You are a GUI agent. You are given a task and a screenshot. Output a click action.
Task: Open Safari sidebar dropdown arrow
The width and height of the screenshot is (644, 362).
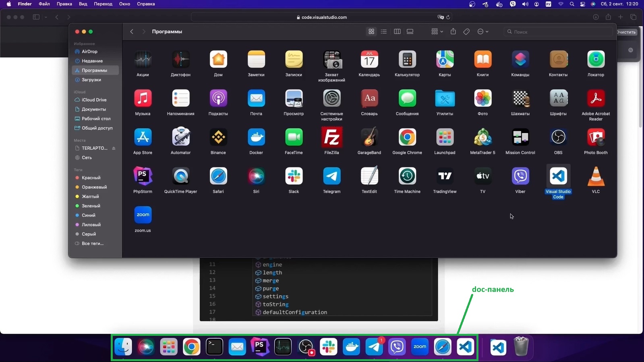[46, 17]
